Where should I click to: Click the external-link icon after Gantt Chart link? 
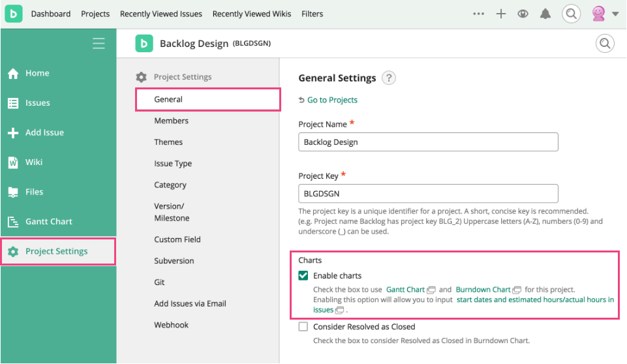431,290
